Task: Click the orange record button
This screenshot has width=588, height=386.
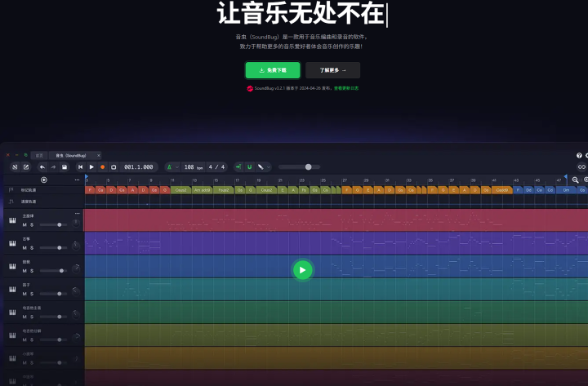Action: [x=103, y=167]
